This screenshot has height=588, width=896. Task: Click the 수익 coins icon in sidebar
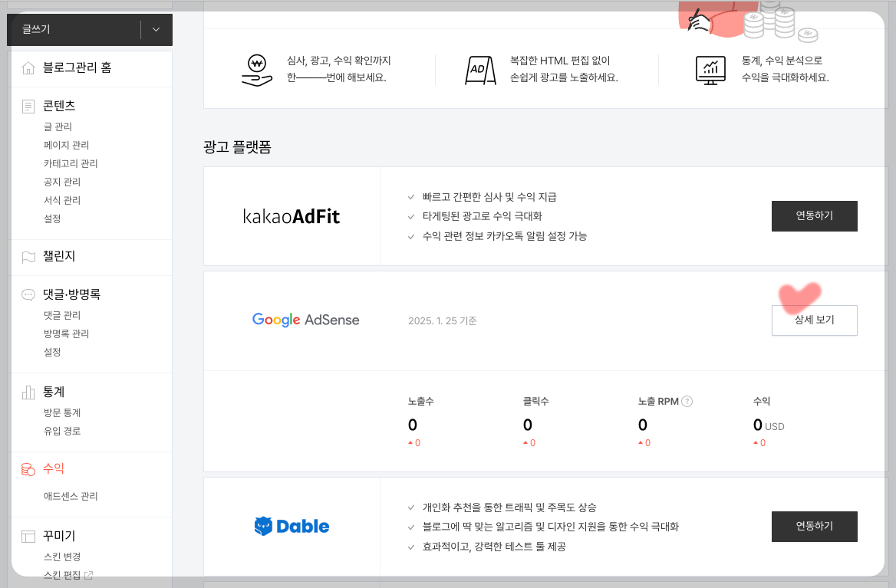click(x=27, y=468)
